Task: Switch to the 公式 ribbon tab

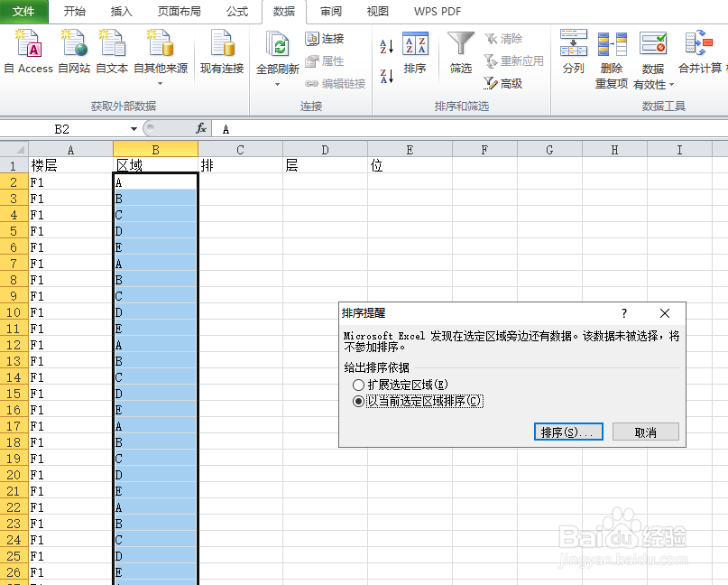Action: point(237,12)
